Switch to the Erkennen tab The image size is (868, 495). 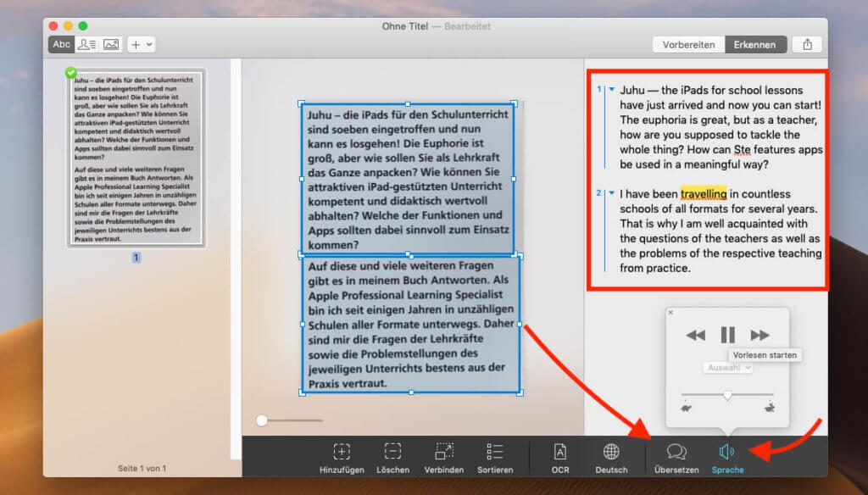tap(754, 45)
